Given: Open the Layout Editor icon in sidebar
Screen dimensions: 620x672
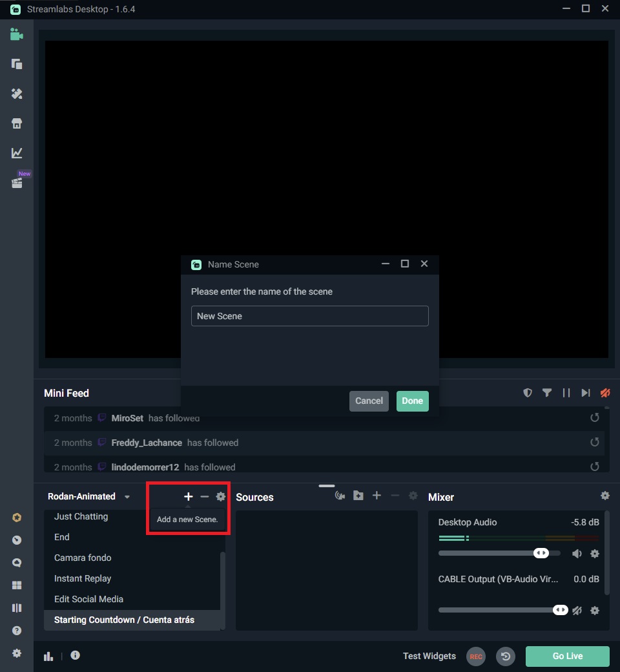Looking at the screenshot, I should point(16,607).
